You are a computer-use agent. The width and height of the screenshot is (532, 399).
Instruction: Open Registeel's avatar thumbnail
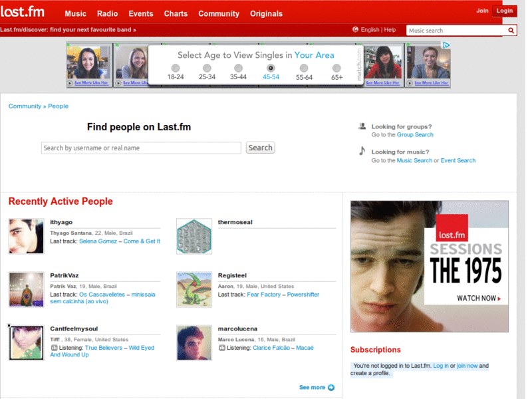[194, 289]
